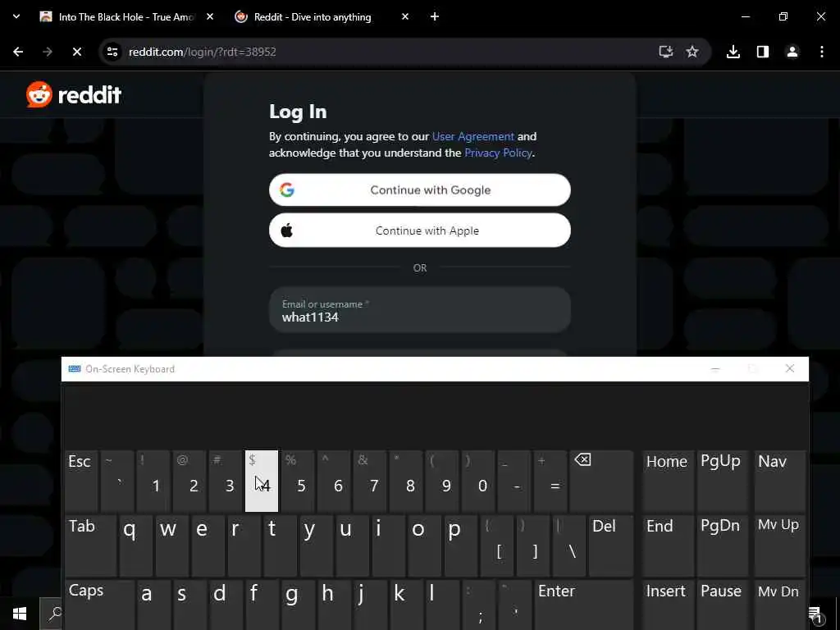840x630 pixels.
Task: Tap the 0 key on on-screen keyboard
Action: [x=478, y=481]
